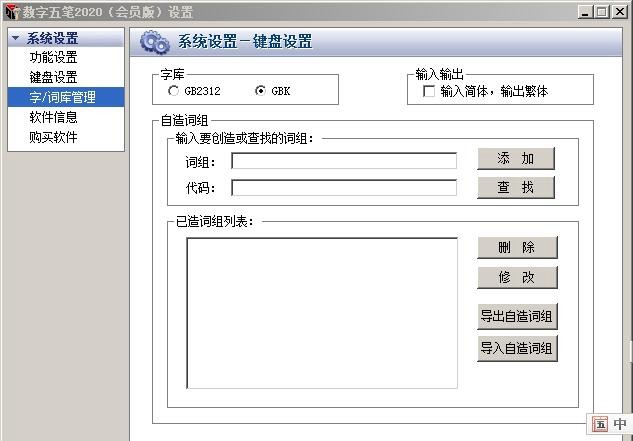Click 导入自造词组 button
This screenshot has width=633, height=441.
pos(517,348)
